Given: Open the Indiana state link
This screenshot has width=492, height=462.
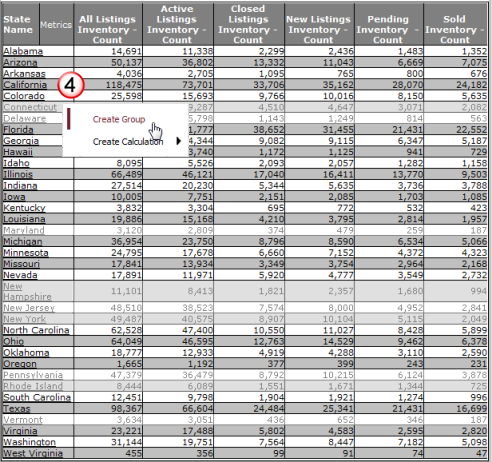Looking at the screenshot, I should tap(20, 185).
